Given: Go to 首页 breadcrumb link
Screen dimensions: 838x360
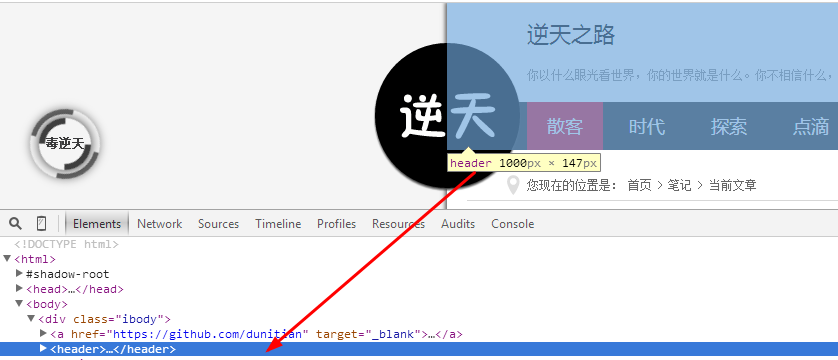Looking at the screenshot, I should [640, 185].
